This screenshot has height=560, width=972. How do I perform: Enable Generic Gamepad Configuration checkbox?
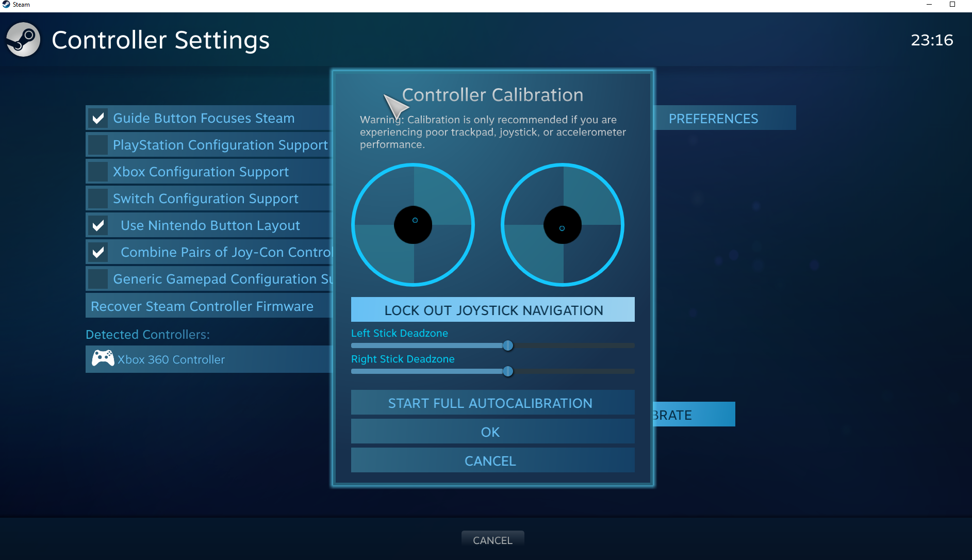click(x=98, y=279)
